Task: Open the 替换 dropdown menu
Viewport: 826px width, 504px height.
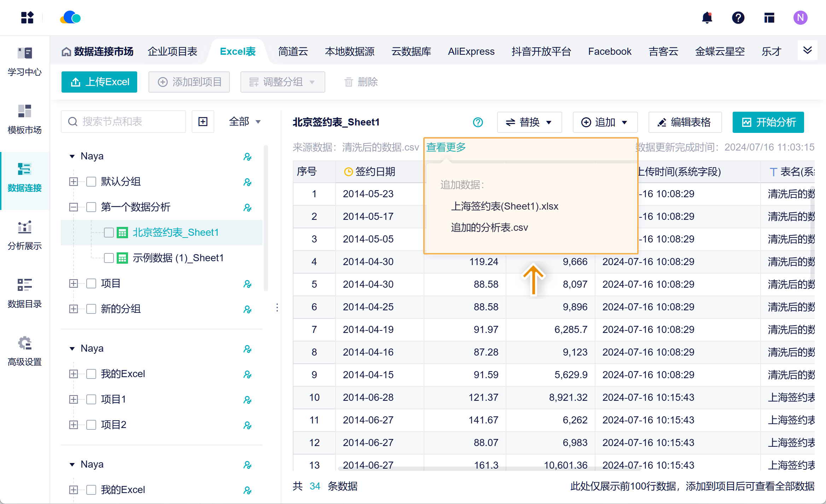Action: coord(529,122)
